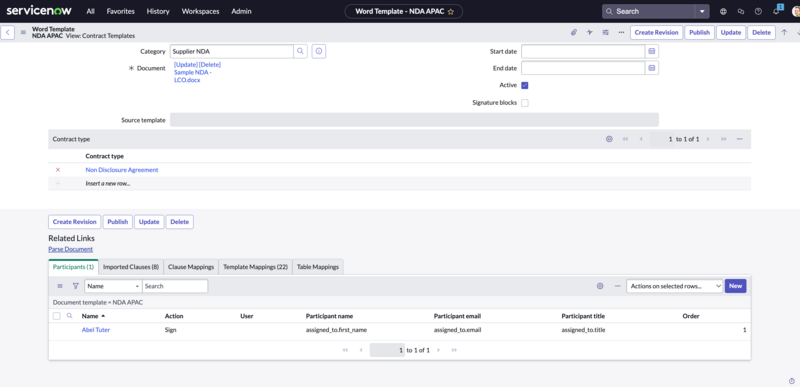Expand the global search scope dropdown

pyautogui.click(x=703, y=11)
